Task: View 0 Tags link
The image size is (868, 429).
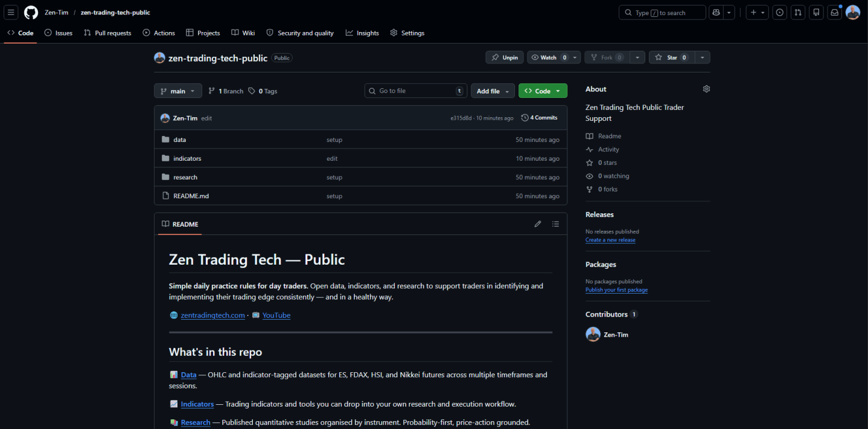Action: point(263,91)
